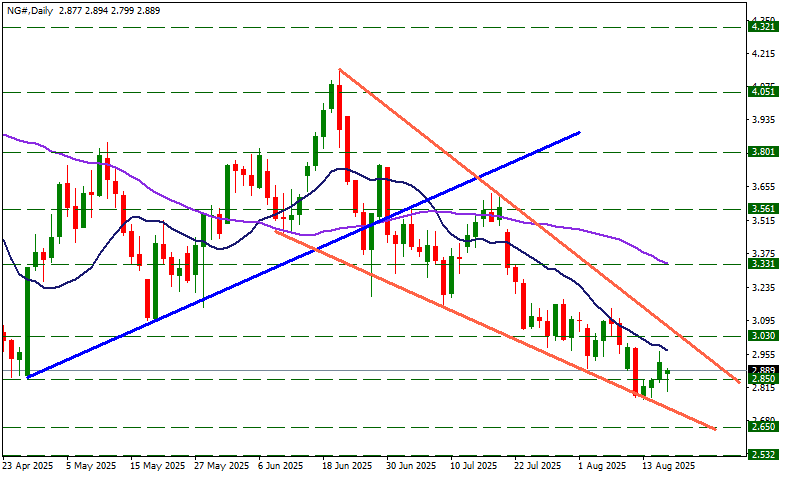This screenshot has width=786, height=477.
Task: Click the 3.935 price axis value
Action: 763,120
